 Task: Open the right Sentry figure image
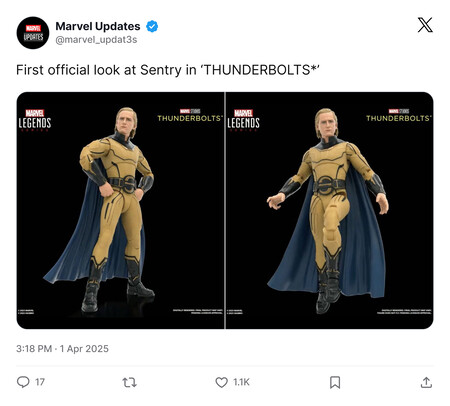pos(330,210)
